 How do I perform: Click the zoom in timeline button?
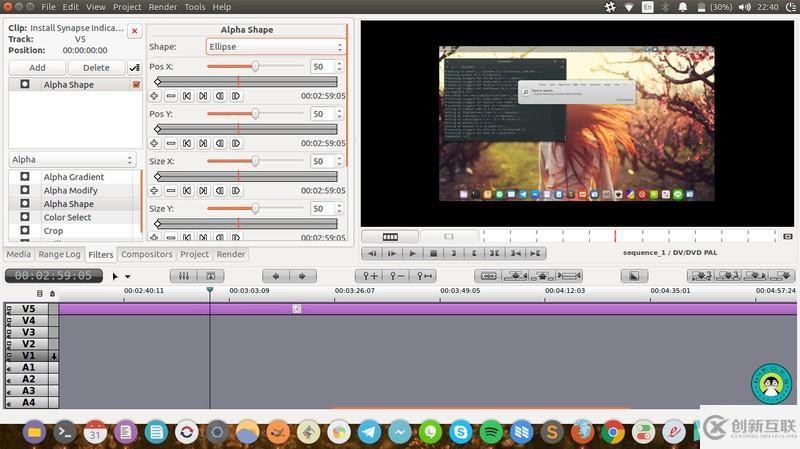[370, 276]
